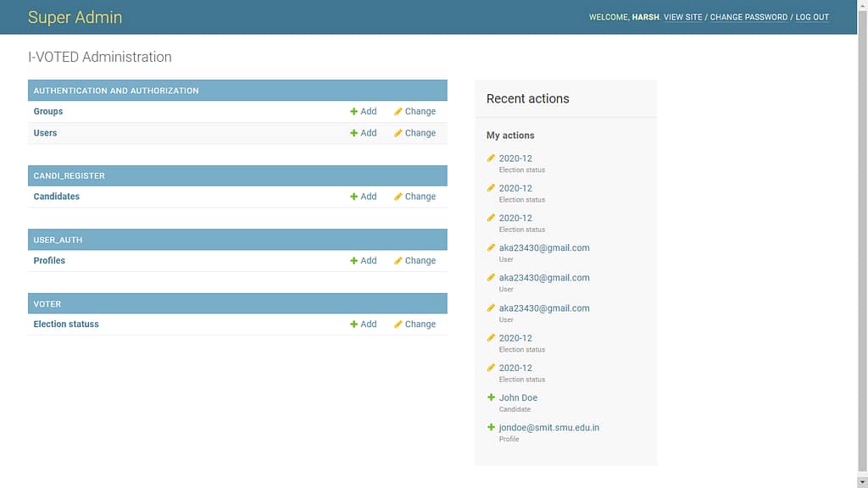Click the pencil Change icon for Profiles
Viewport: 868px width, 488px height.
(396, 260)
